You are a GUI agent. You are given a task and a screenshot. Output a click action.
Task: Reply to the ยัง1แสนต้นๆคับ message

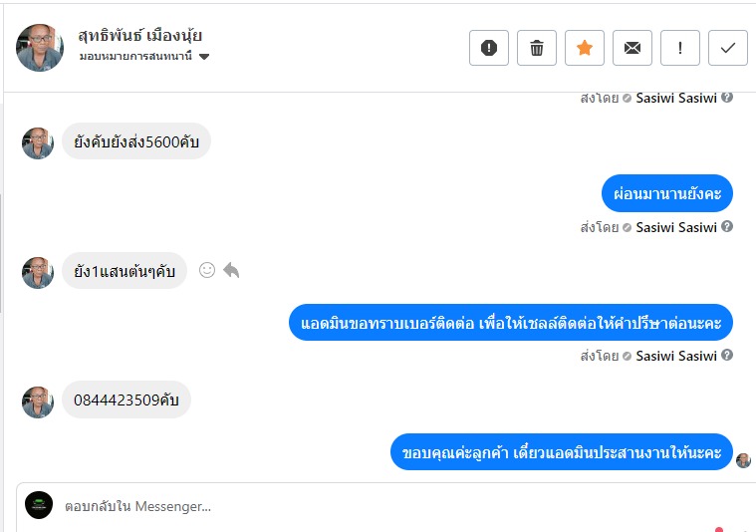tap(231, 270)
